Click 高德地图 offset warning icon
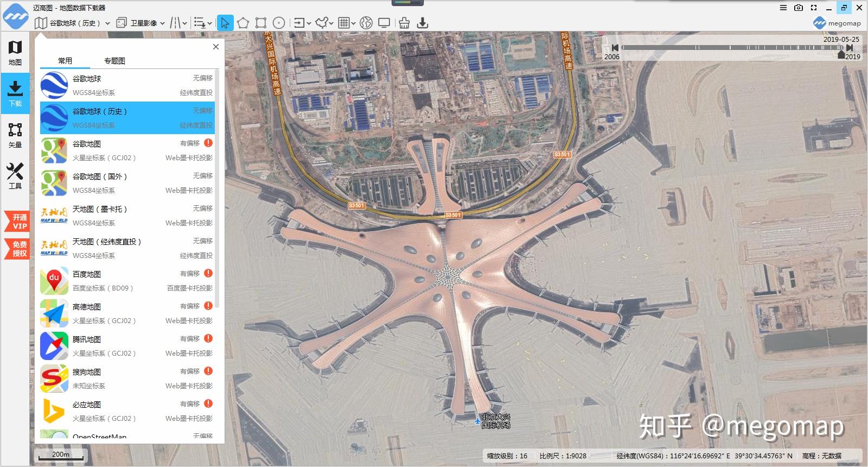The image size is (868, 467). pos(208,306)
